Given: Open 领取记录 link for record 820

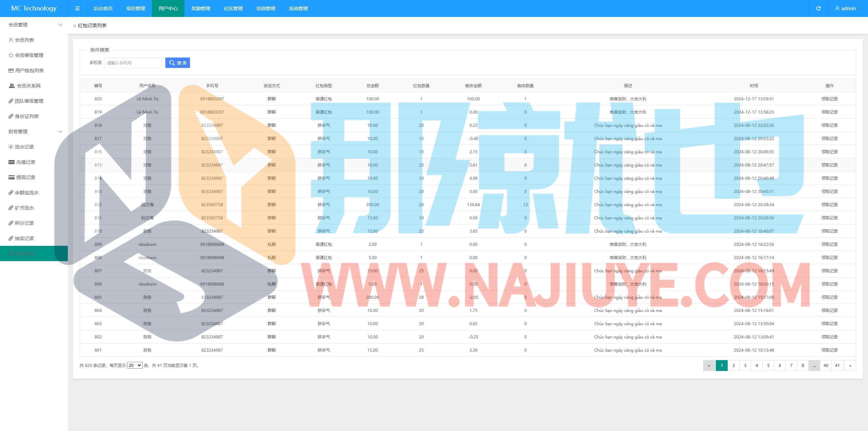Looking at the screenshot, I should [x=829, y=99].
